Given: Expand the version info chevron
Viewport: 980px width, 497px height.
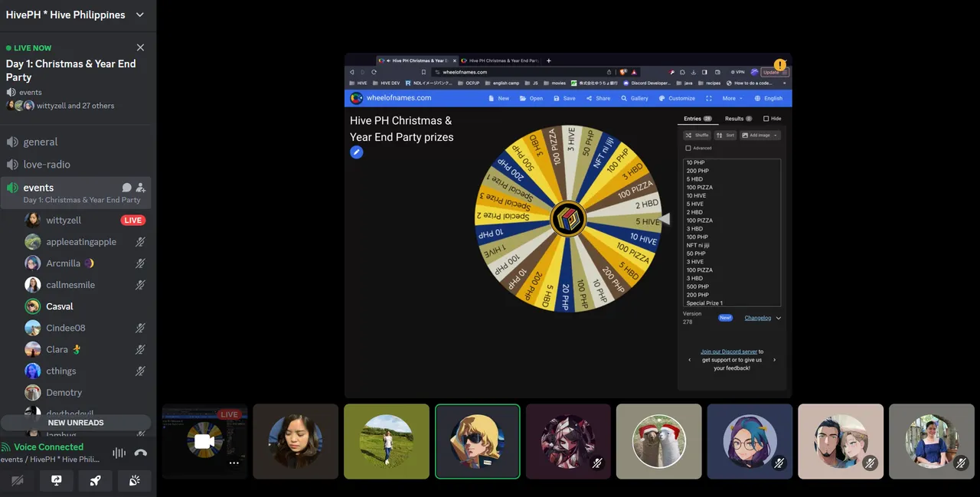Looking at the screenshot, I should (779, 318).
